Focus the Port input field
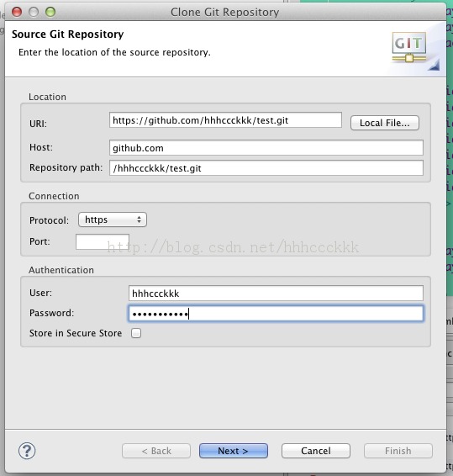Viewport: 453px width, 476px height. coord(103,241)
